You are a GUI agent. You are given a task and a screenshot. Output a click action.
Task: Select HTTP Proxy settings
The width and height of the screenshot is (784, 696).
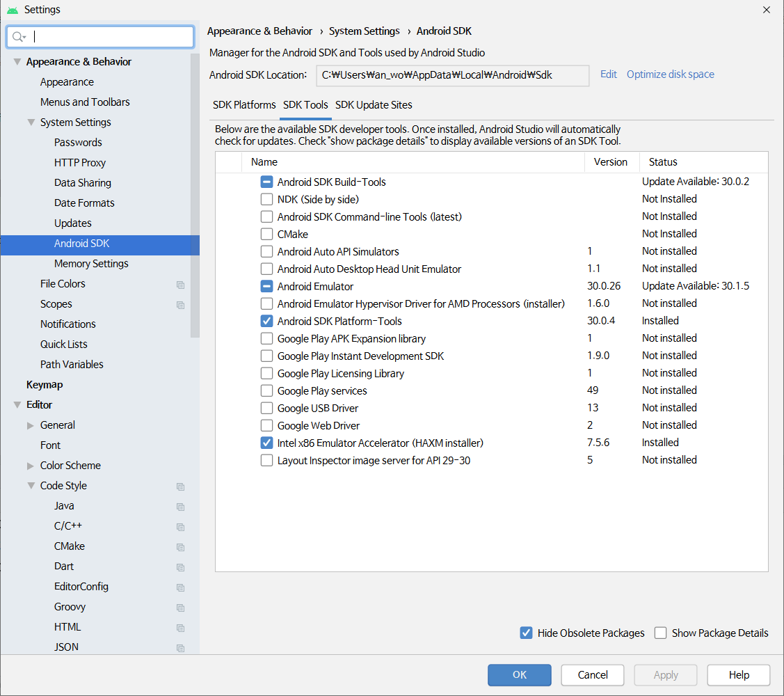click(x=80, y=163)
